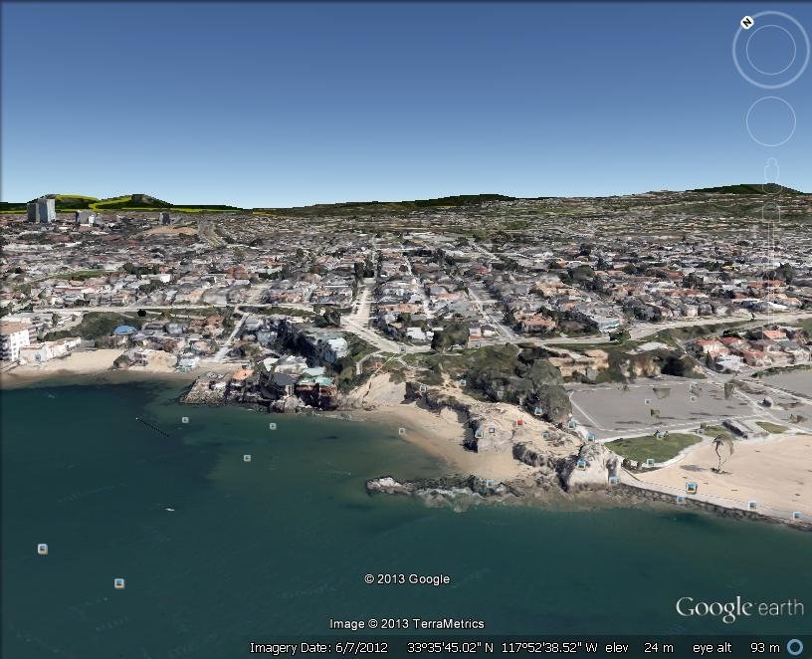Click the 'eye alt 93 m' status value
This screenshot has width=812, height=659.
[736, 648]
